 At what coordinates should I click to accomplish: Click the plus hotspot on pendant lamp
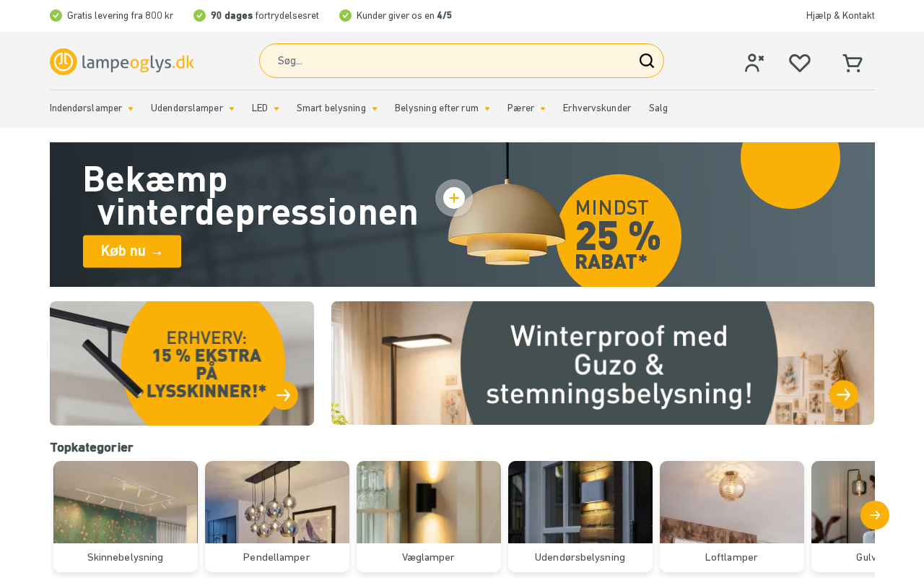[x=454, y=198]
